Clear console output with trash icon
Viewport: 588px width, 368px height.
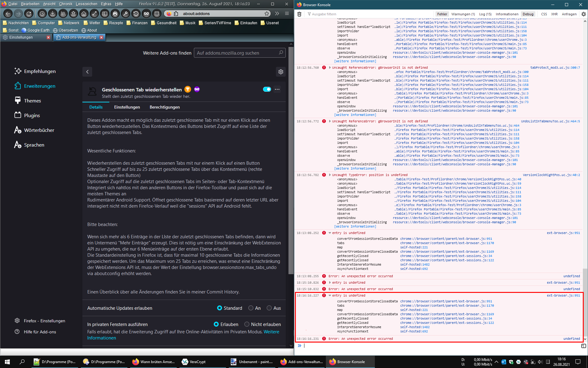click(x=300, y=14)
